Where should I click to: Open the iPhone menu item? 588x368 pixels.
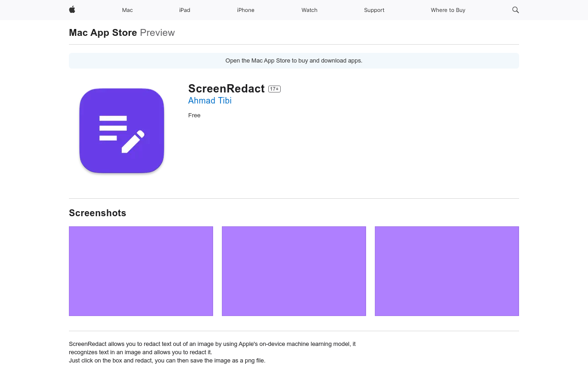[x=246, y=10]
